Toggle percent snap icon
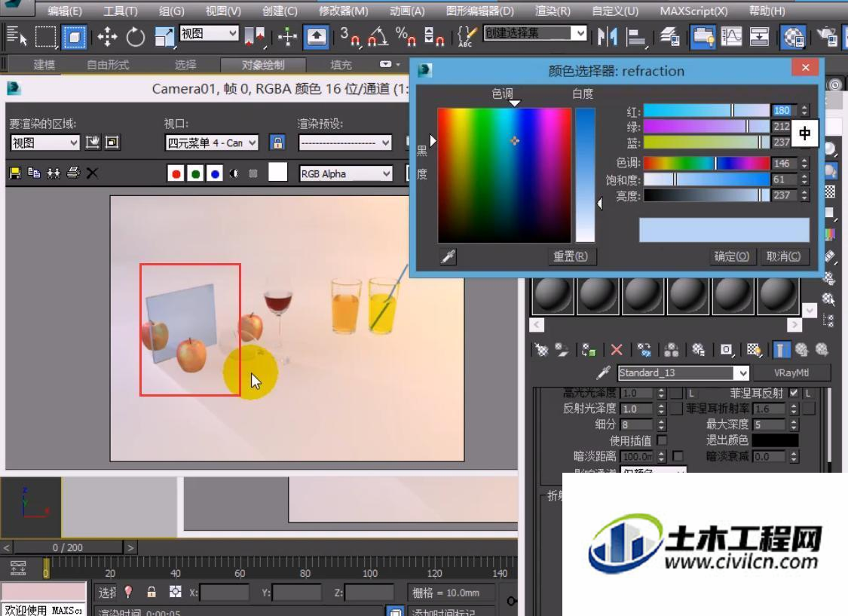This screenshot has height=616, width=848. tap(406, 37)
